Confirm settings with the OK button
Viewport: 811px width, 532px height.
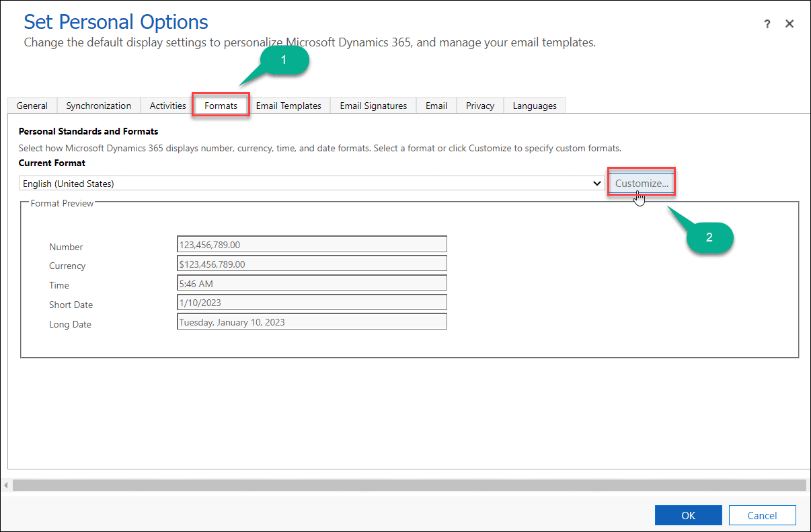pos(688,515)
